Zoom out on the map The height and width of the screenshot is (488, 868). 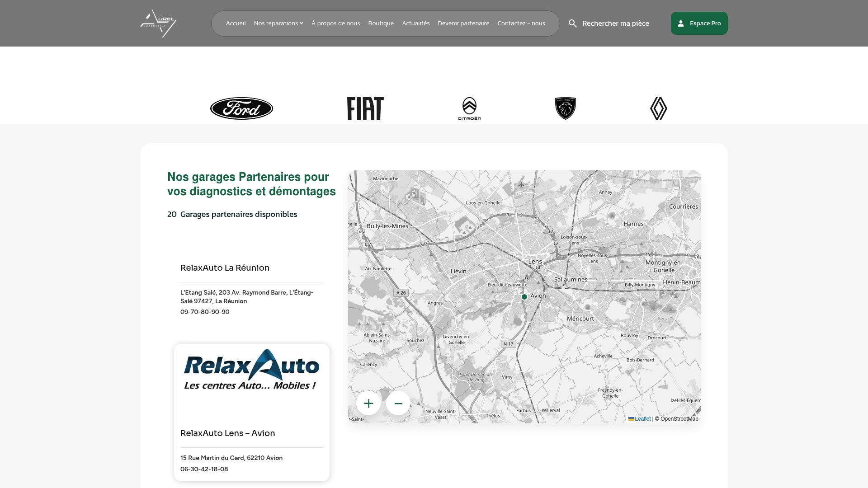[x=398, y=403]
